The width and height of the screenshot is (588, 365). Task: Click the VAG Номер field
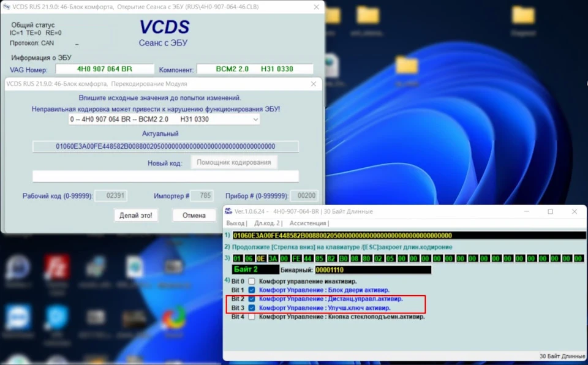click(105, 69)
